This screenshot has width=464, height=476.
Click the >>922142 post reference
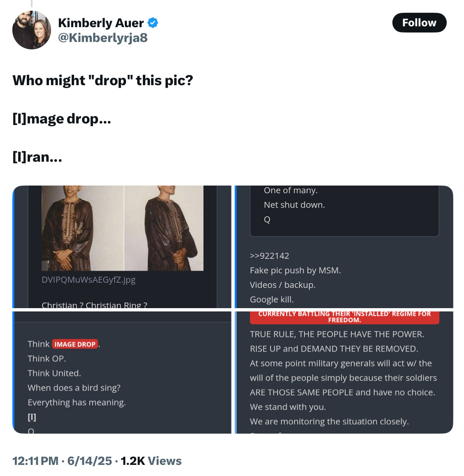coord(269,256)
